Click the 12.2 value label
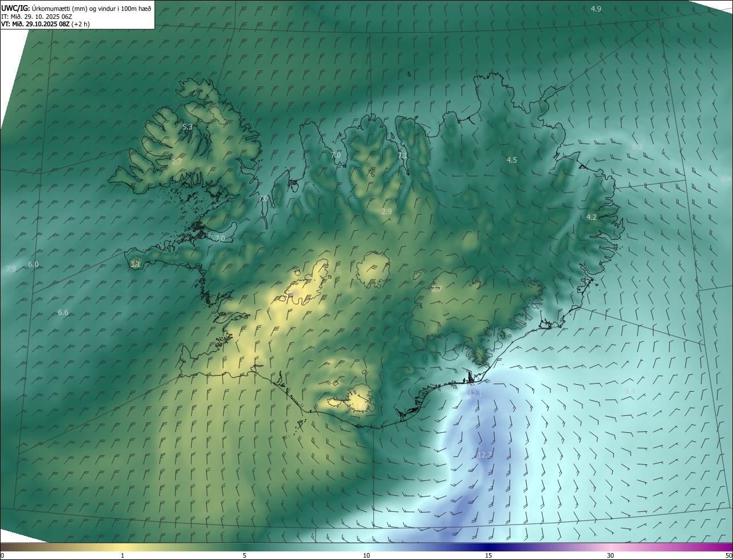The height and width of the screenshot is (560, 733). 484,455
